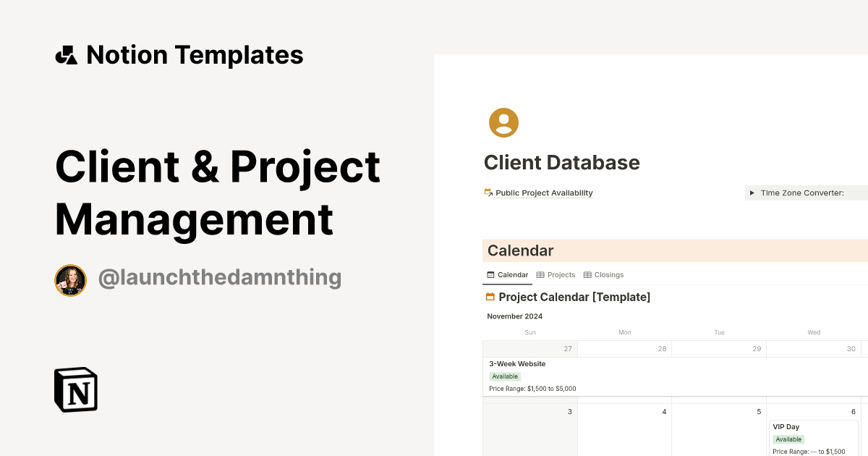This screenshot has height=456, width=868.
Task: Open the VIP Day calendar event
Action: click(786, 426)
